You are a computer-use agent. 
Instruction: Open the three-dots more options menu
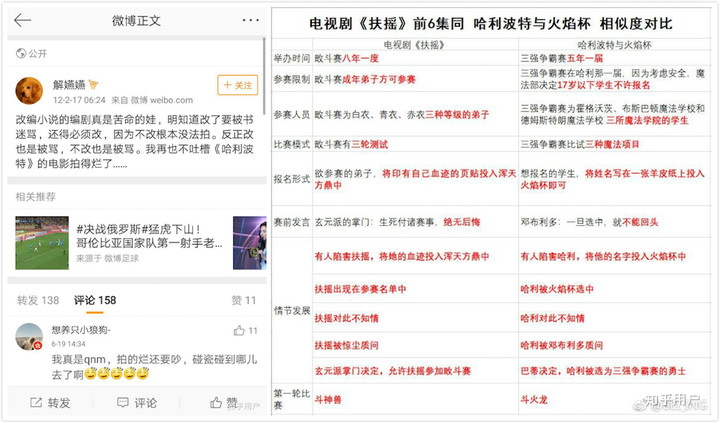coord(250,20)
